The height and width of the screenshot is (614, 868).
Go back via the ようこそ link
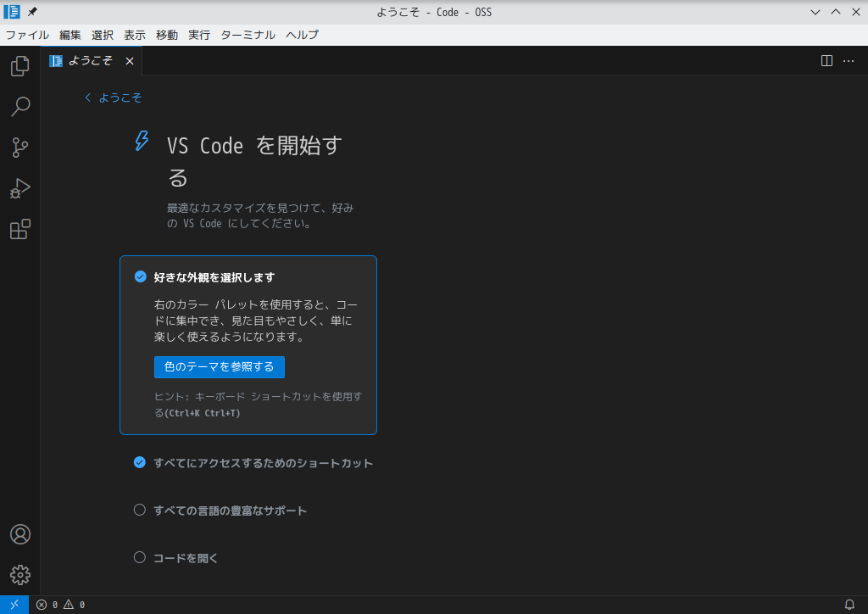[114, 98]
